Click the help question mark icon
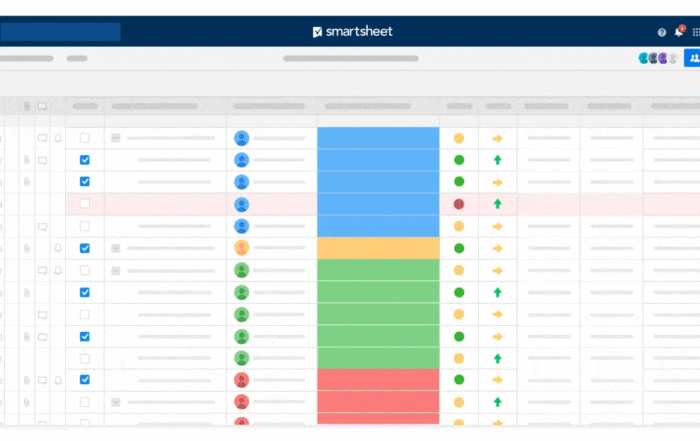 point(662,32)
